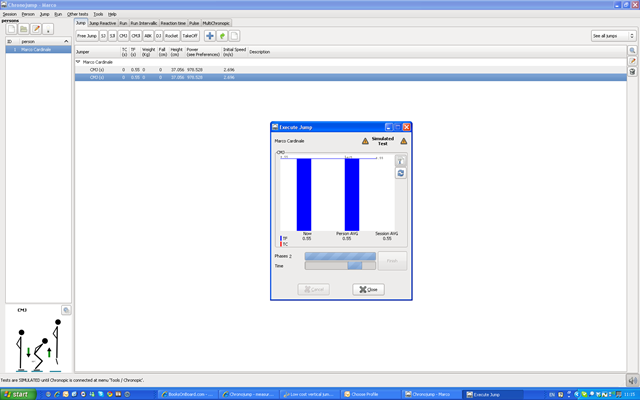
Task: Click the blank page icon in jump toolbar
Action: pos(234,36)
